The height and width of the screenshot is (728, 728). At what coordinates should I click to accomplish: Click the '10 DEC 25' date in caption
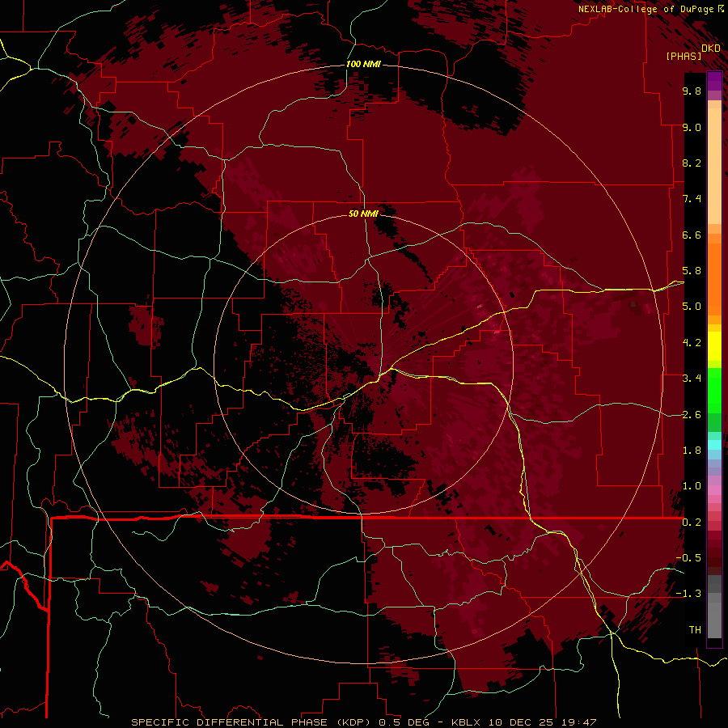[522, 722]
